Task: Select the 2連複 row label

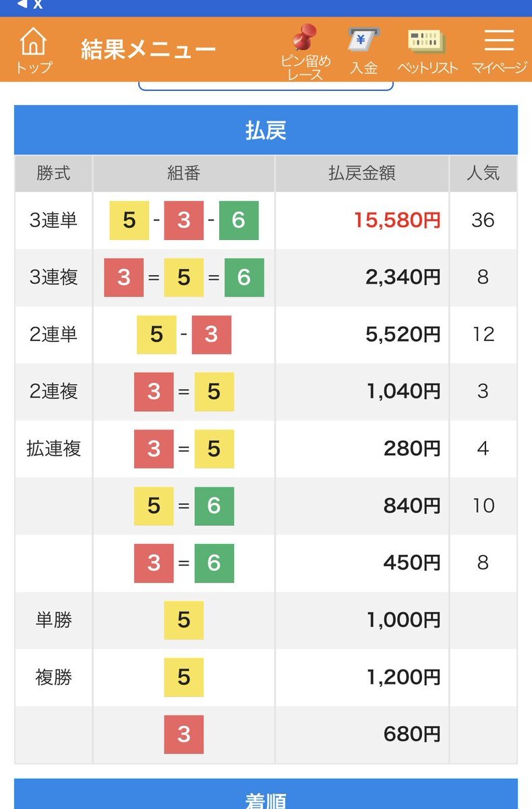Action: tap(53, 391)
